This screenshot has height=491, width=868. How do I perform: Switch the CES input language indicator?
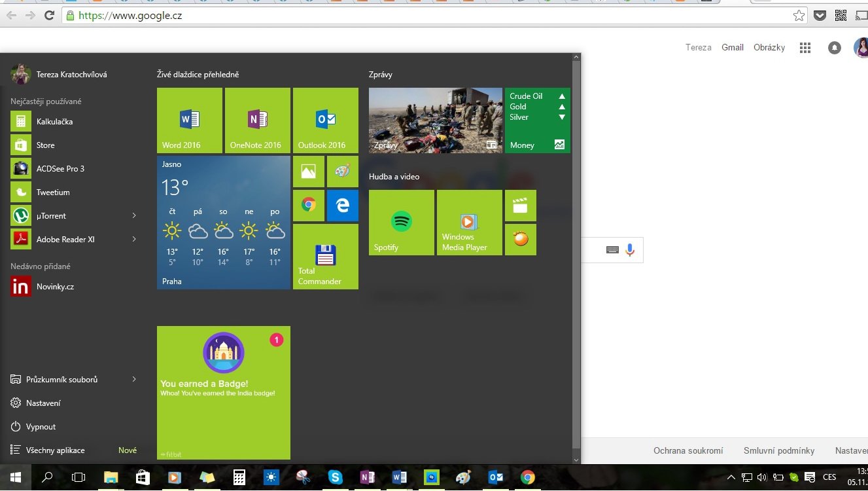point(829,477)
